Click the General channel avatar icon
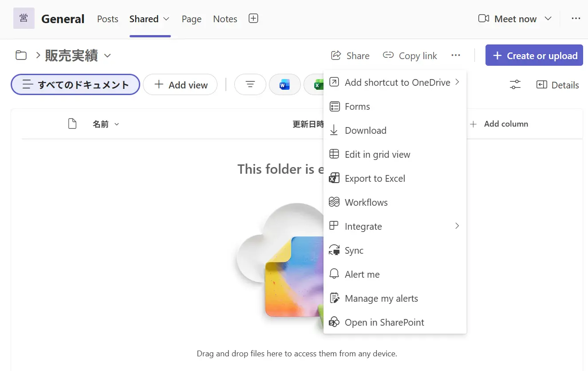 tap(24, 18)
